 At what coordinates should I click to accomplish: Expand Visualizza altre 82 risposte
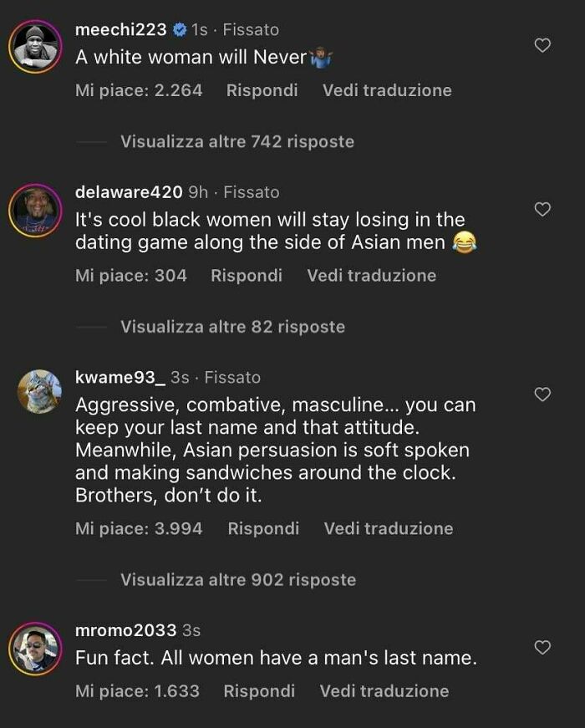[x=232, y=327]
